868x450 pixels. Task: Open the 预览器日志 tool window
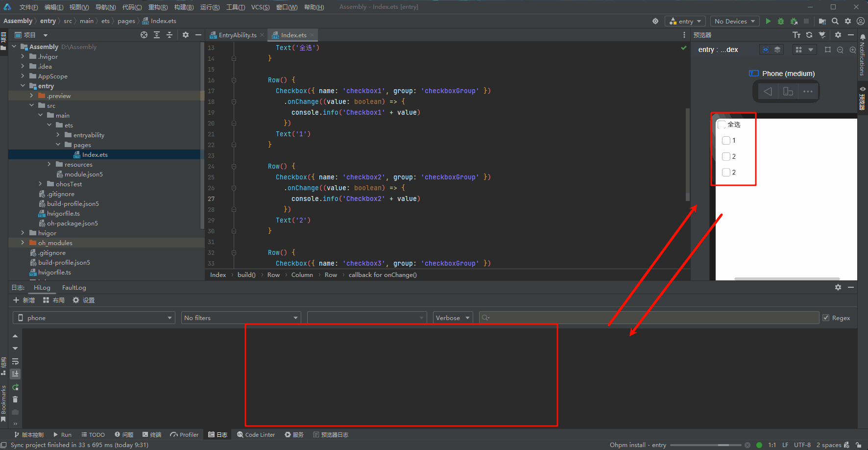click(331, 434)
